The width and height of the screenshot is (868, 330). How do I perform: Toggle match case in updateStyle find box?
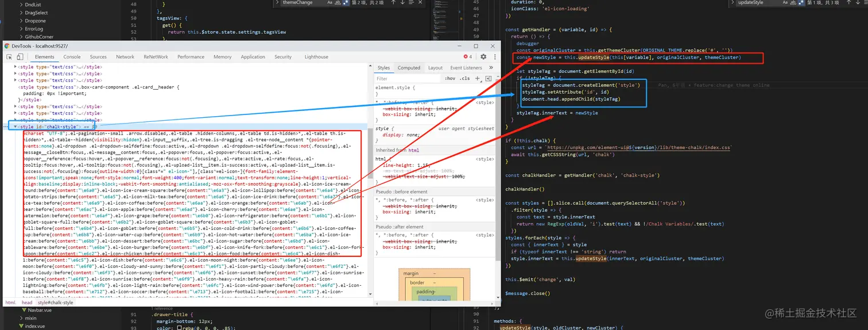786,3
